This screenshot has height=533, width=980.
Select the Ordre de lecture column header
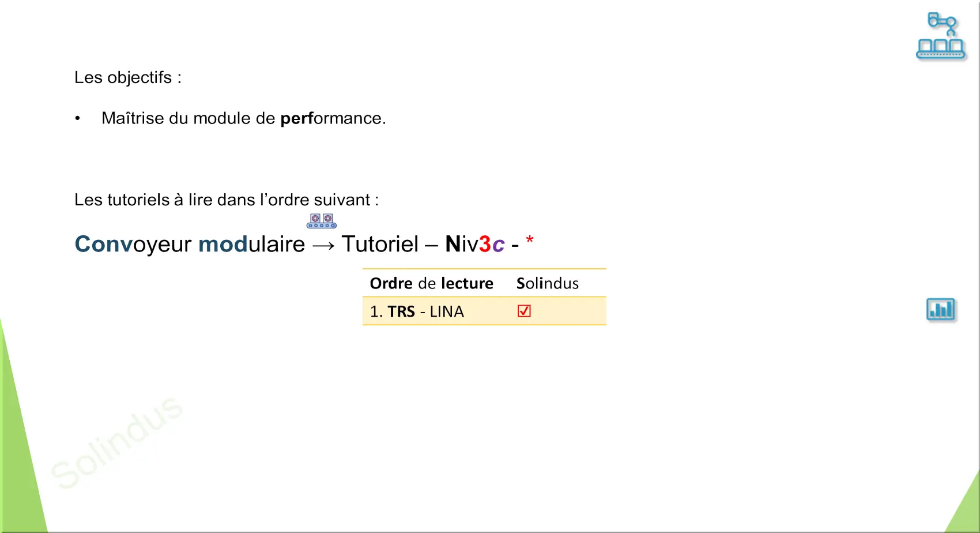pos(431,283)
